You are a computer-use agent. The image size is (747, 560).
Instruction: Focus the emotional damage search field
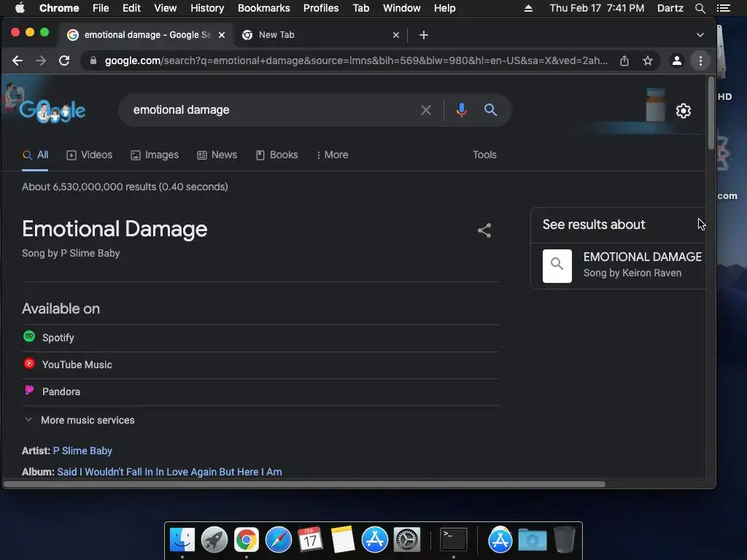click(x=271, y=110)
